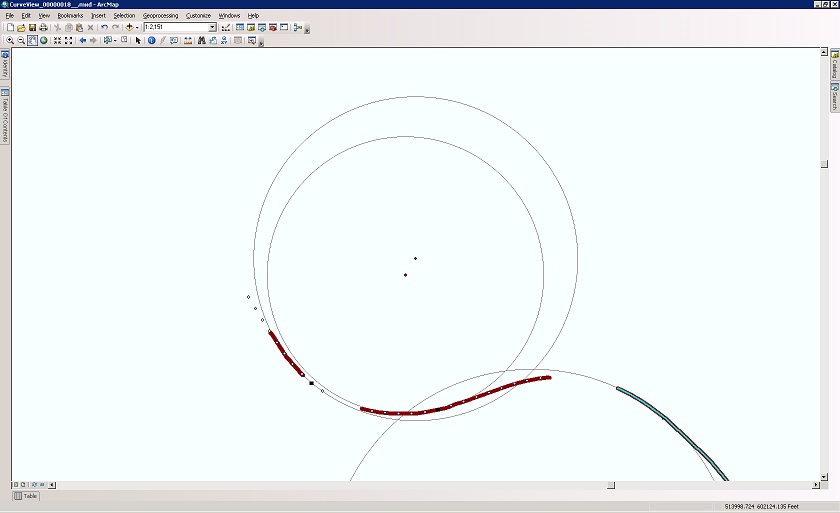Screen dimensions: 840x513
Task: Open the Time Slider window icon
Action: click(238, 41)
